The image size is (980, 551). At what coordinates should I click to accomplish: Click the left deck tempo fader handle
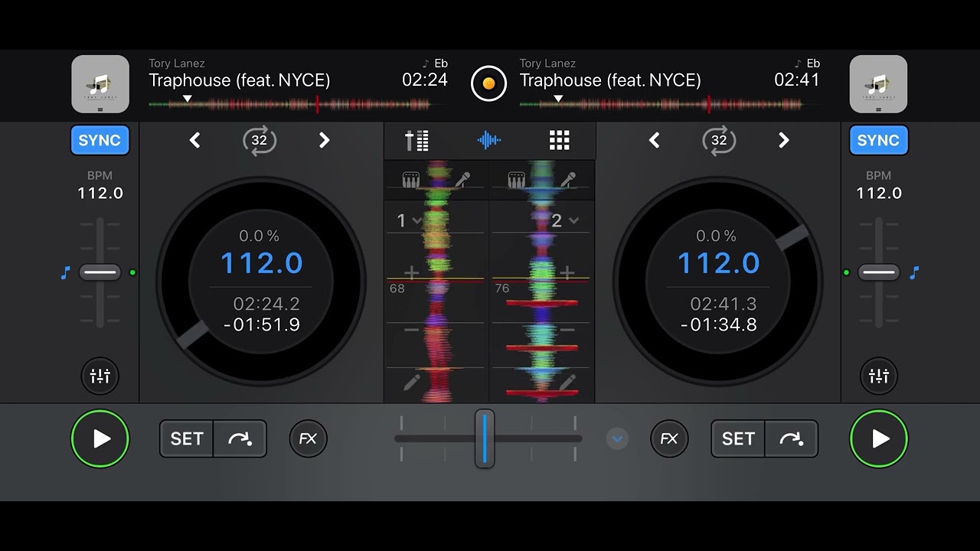(100, 272)
